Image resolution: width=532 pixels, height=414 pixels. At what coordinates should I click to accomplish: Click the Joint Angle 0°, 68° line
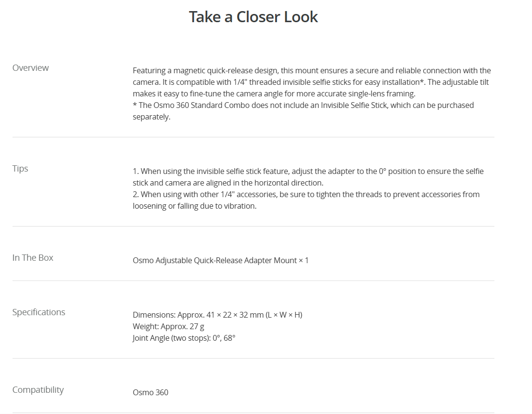[x=184, y=338]
